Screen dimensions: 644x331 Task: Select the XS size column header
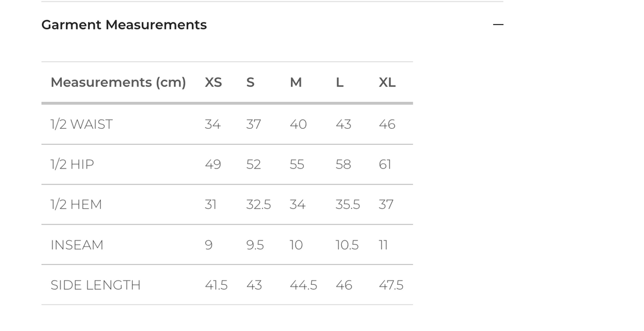tap(213, 83)
